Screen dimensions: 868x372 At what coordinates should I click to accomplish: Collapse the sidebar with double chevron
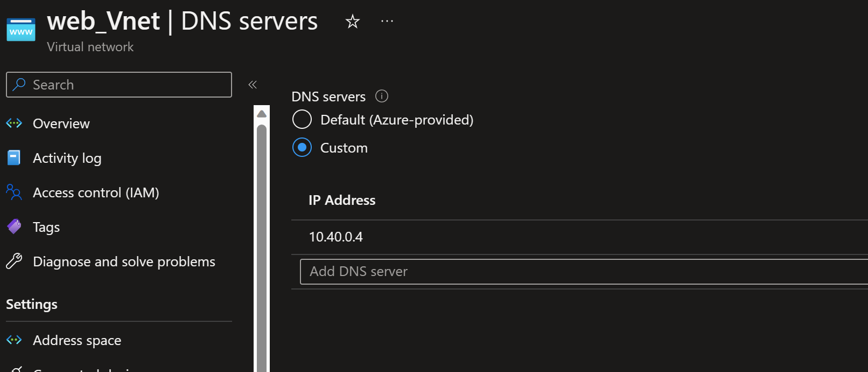(253, 85)
